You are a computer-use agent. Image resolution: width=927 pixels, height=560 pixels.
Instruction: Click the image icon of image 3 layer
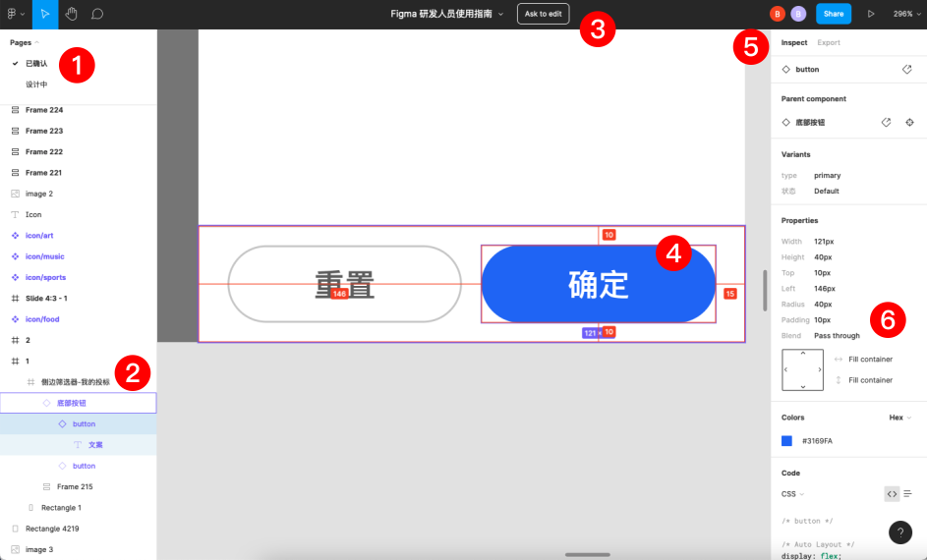(x=16, y=549)
